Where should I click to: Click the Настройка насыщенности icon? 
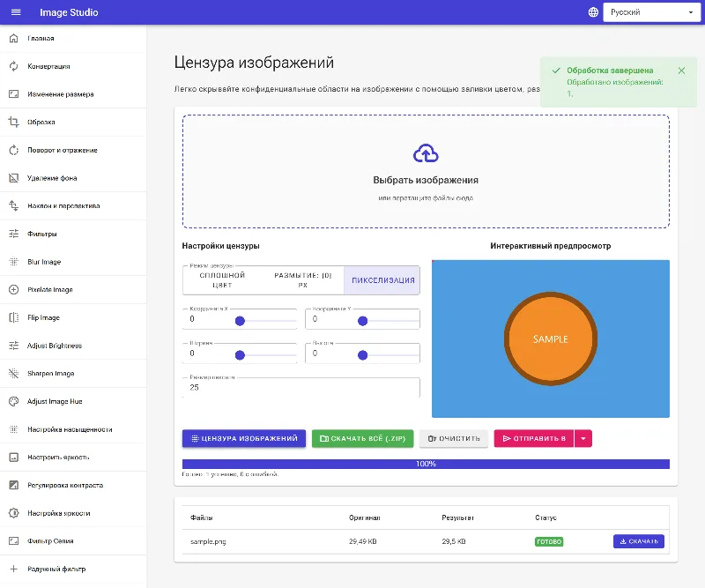(14, 429)
